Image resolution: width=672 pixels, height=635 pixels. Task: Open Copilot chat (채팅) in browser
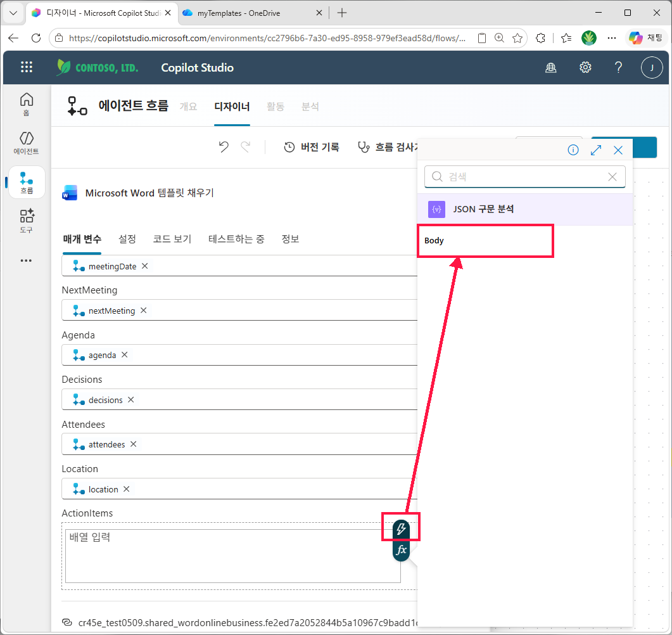click(x=646, y=38)
